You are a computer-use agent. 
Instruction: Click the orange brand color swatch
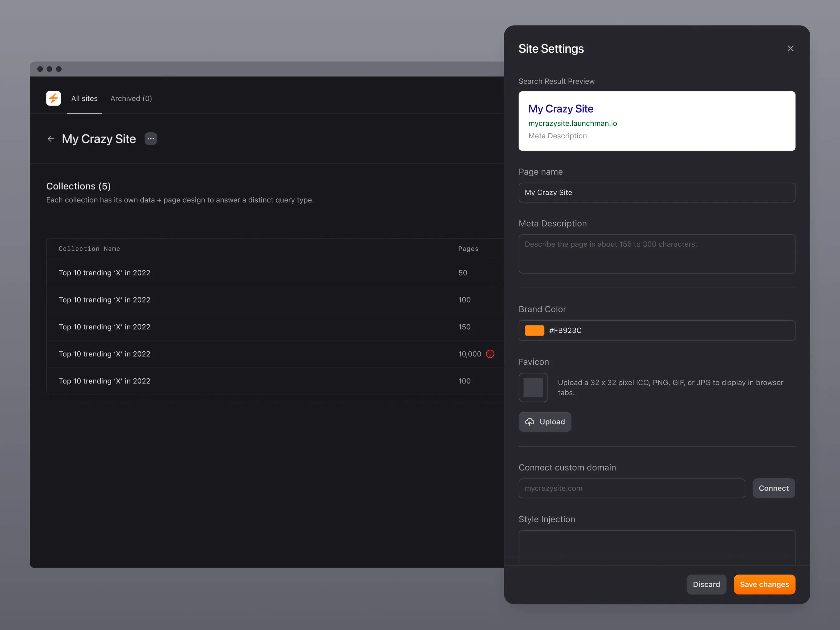(534, 330)
